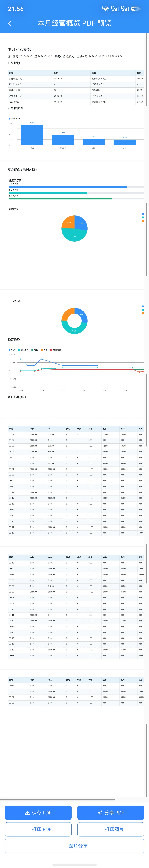
Task: Tap the 支出 legend swatch in 经营趋势
Action: [x=42, y=350]
